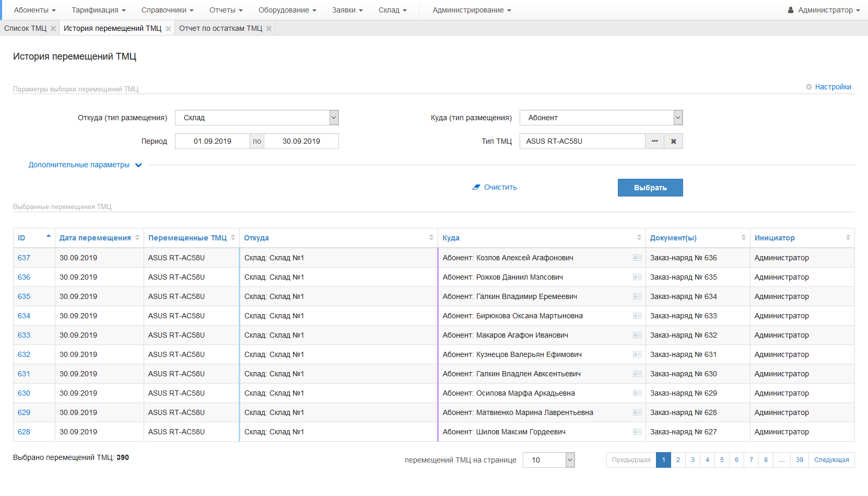The image size is (868, 496).
Task: Change the rows-per-page dropdown showing 10
Action: 548,460
